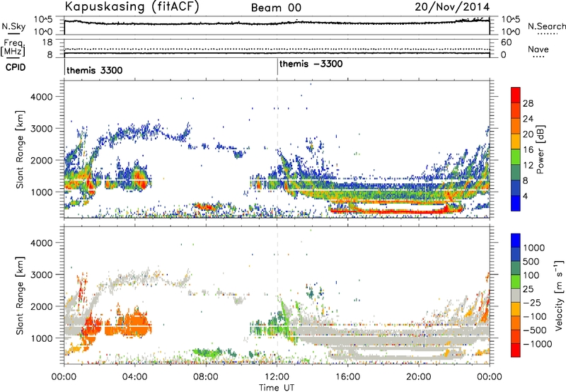Click the orange echo cluster near 04:00 in velocity panel
Image resolution: width=566 pixels, height=392 pixels.
[x=135, y=324]
